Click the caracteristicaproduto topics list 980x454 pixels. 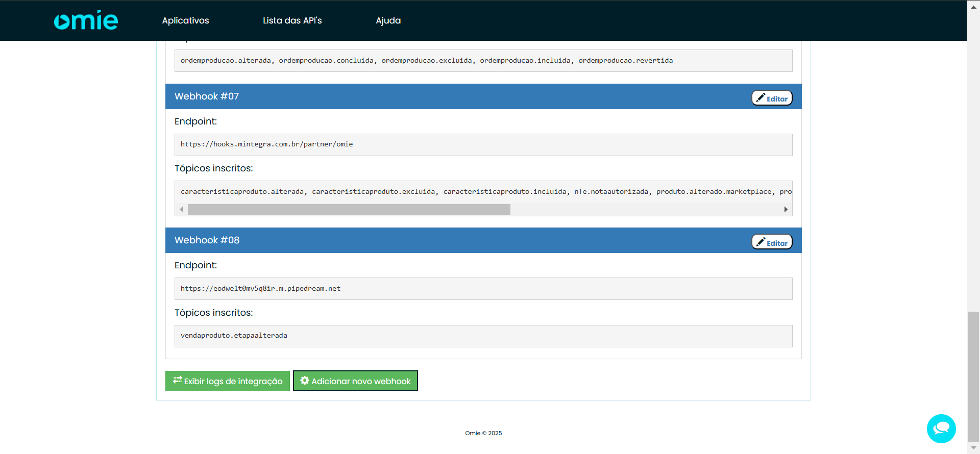point(483,192)
